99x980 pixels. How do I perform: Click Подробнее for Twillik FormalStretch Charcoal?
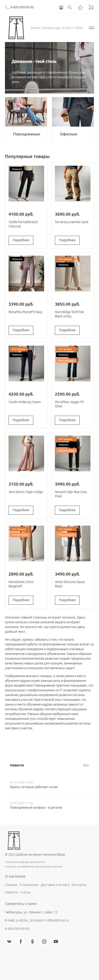[x=21, y=240]
